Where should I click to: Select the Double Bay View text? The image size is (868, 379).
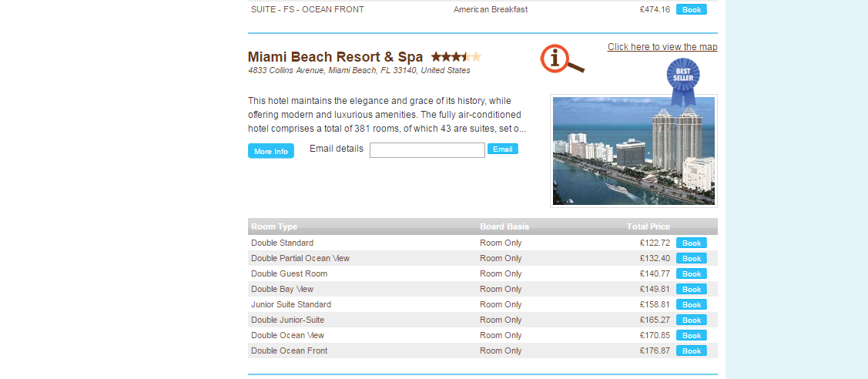[282, 290]
